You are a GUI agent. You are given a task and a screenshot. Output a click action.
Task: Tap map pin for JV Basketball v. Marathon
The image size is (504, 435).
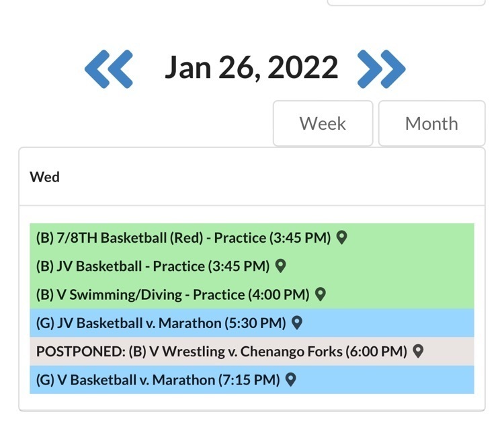click(296, 323)
